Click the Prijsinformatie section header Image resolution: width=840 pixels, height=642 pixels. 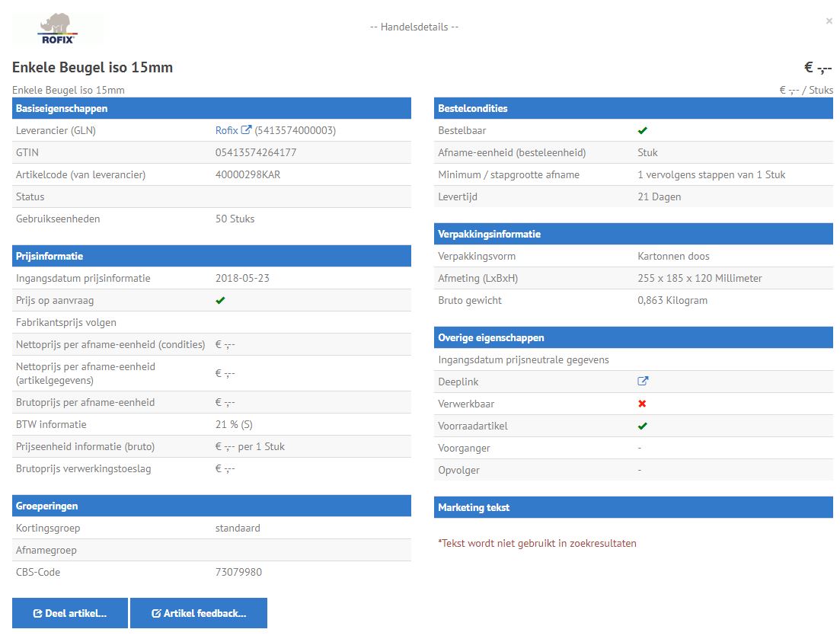(212, 256)
